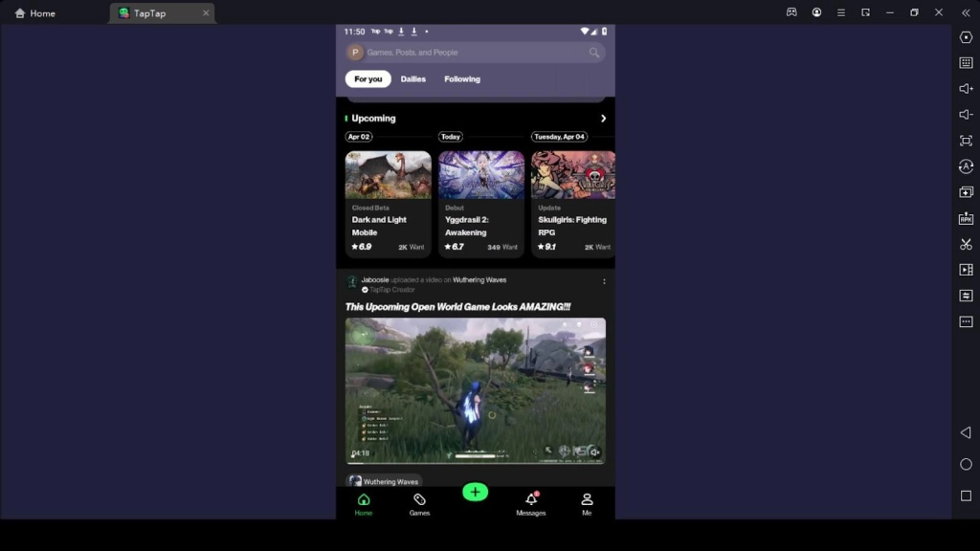Click the search magnifier icon
Screen dimensions: 980x551
point(594,53)
